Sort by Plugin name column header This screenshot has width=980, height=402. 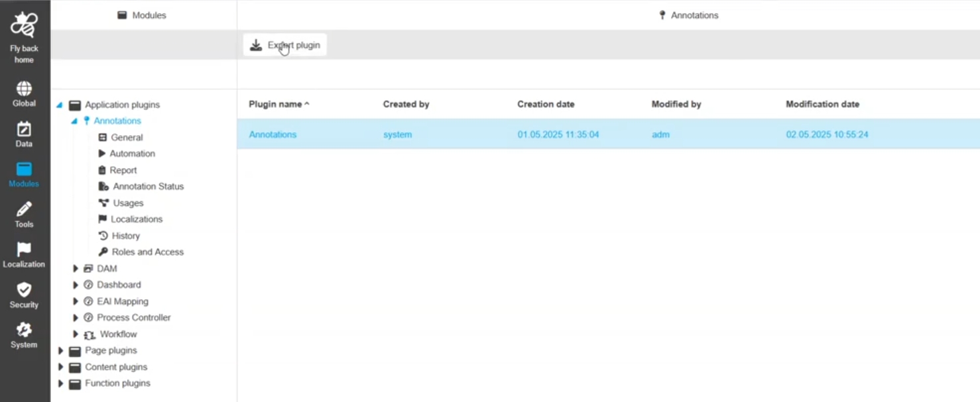coord(278,104)
